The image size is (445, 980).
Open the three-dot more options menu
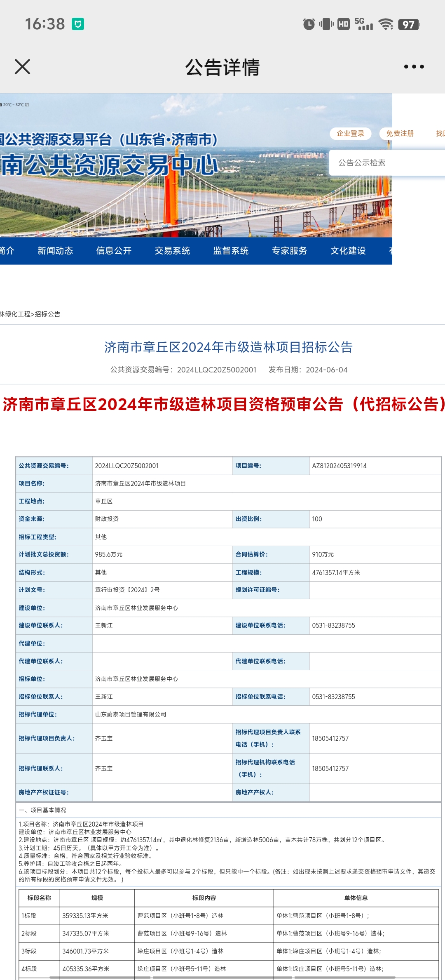414,66
